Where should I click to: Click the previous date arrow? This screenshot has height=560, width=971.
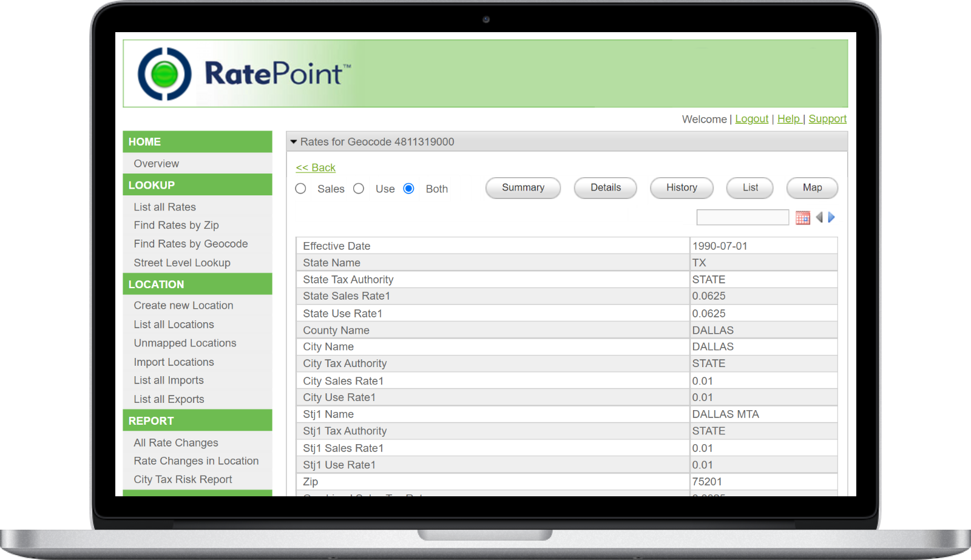click(819, 217)
